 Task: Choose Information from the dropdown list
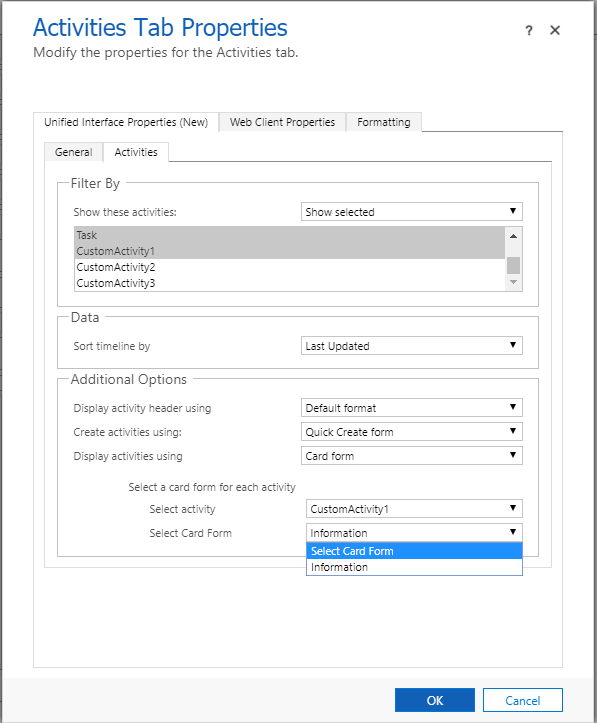414,567
